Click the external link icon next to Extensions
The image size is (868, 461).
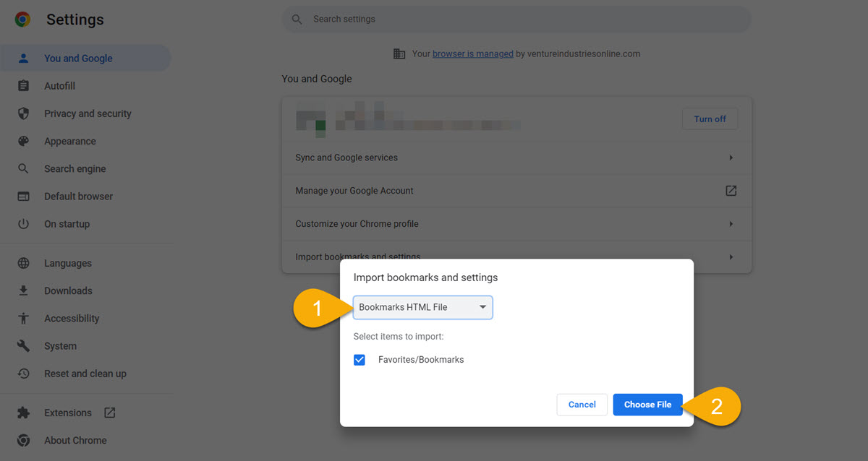(x=109, y=413)
